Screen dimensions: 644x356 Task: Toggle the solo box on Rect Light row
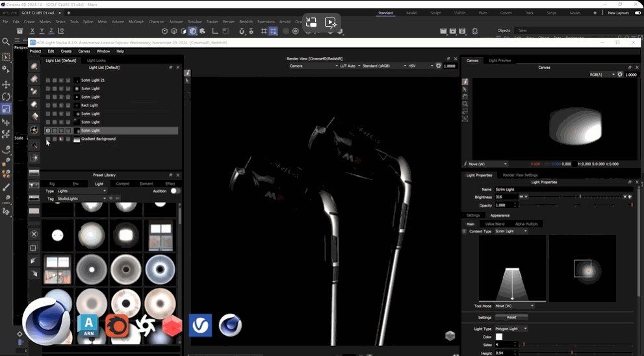pos(55,105)
